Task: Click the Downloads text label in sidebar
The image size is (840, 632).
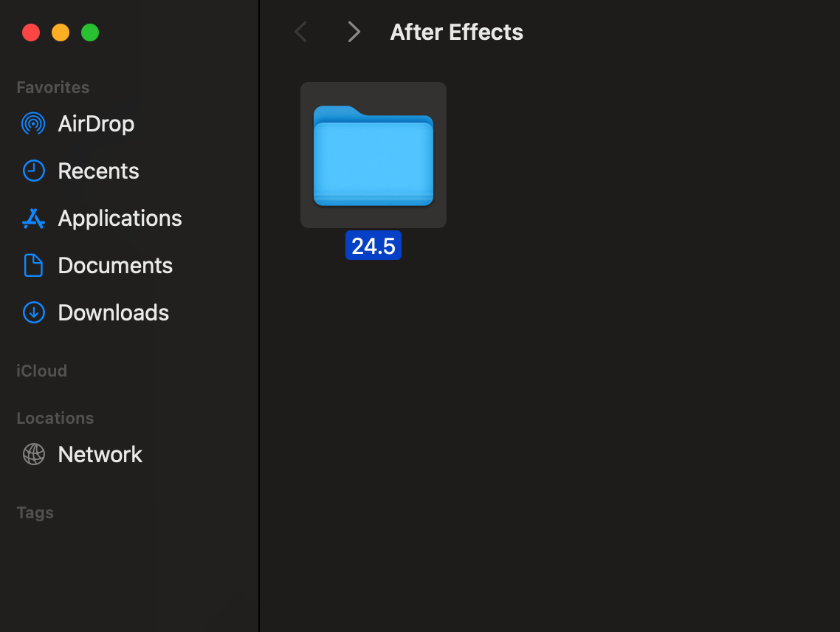Action: click(x=114, y=312)
